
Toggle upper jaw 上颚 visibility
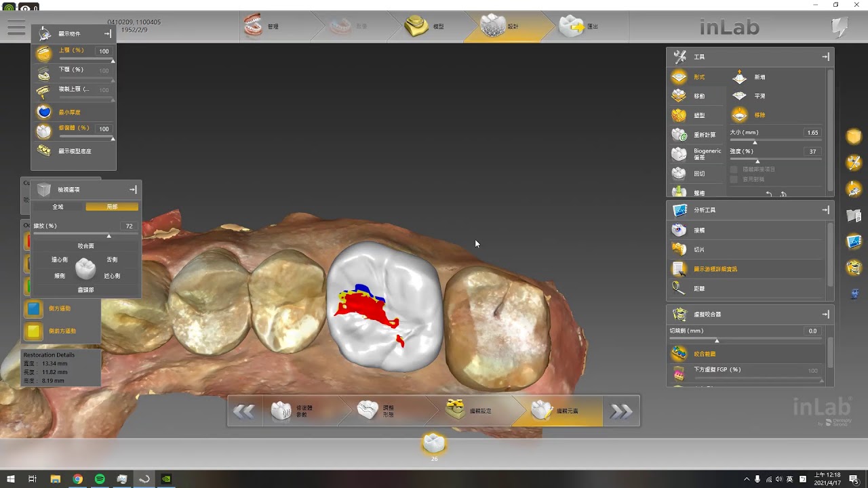(43, 53)
